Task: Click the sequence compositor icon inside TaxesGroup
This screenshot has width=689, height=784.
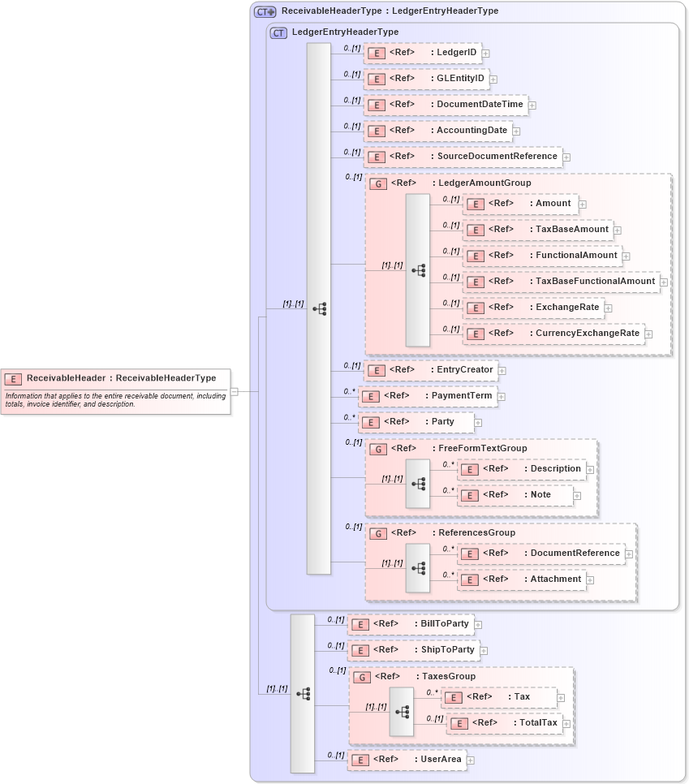Action: point(402,710)
